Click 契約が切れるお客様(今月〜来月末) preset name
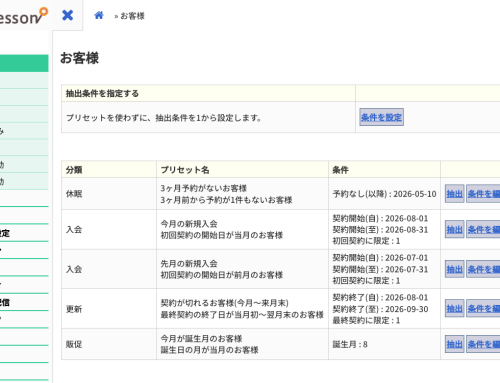The width and height of the screenshot is (500, 383). click(225, 303)
